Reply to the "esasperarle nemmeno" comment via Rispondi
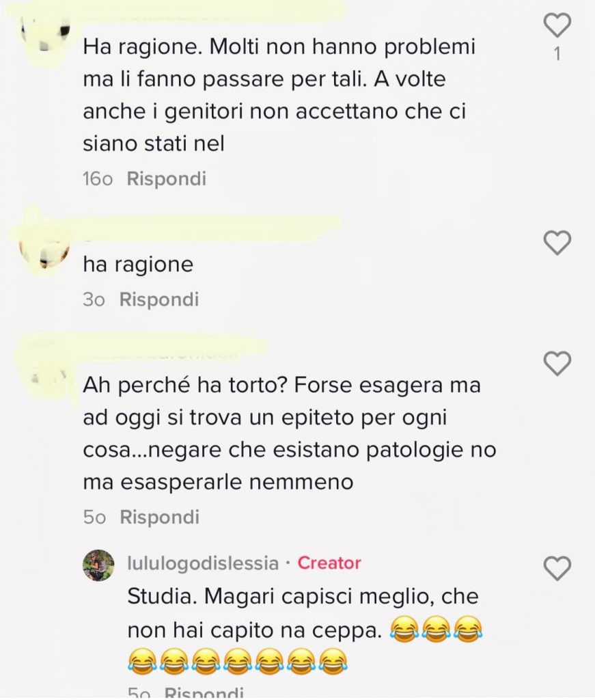This screenshot has height=700, width=595. click(159, 517)
